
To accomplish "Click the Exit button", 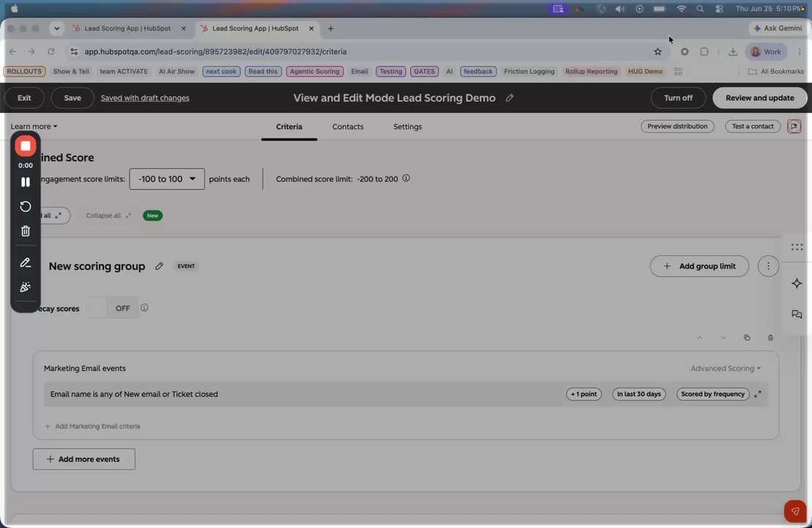I will click(x=24, y=98).
